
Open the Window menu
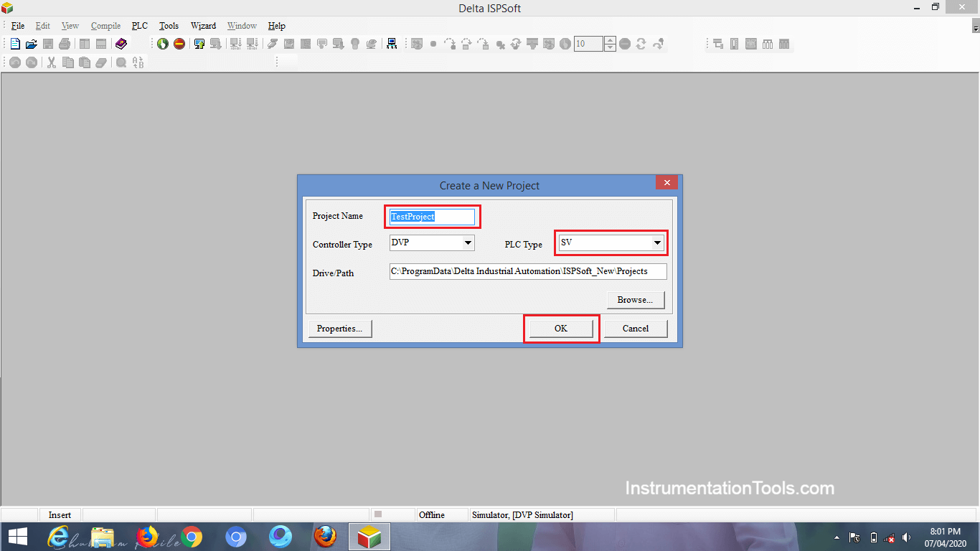pyautogui.click(x=242, y=26)
